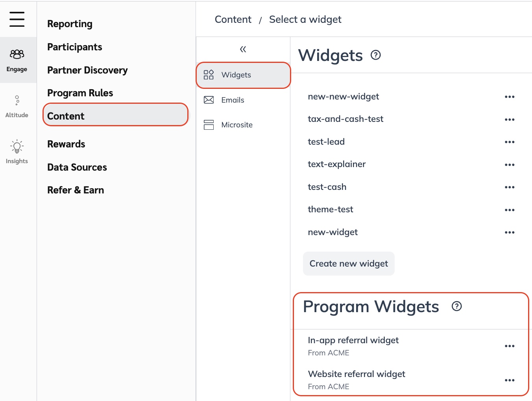Click the Program Widgets help icon
This screenshot has width=532, height=401.
point(456,306)
